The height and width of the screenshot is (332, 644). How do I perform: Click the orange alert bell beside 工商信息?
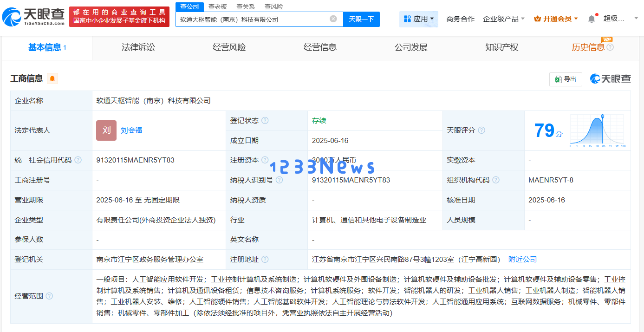pyautogui.click(x=52, y=78)
